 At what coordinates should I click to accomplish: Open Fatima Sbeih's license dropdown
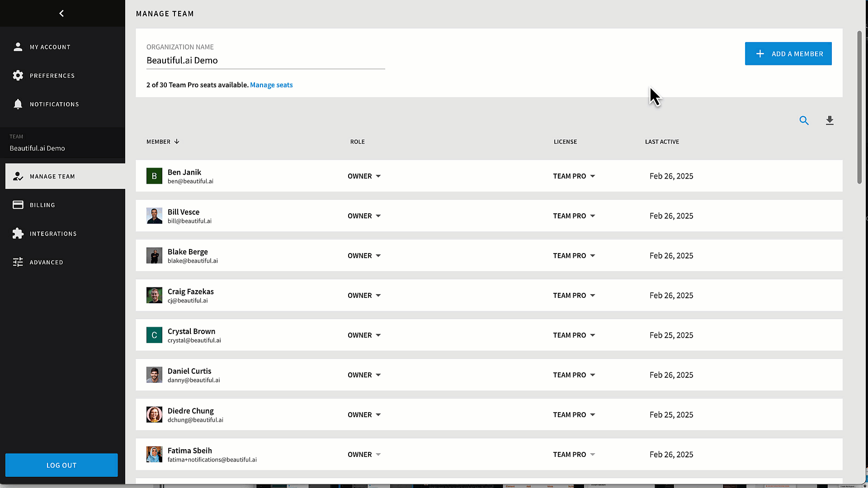pos(574,455)
